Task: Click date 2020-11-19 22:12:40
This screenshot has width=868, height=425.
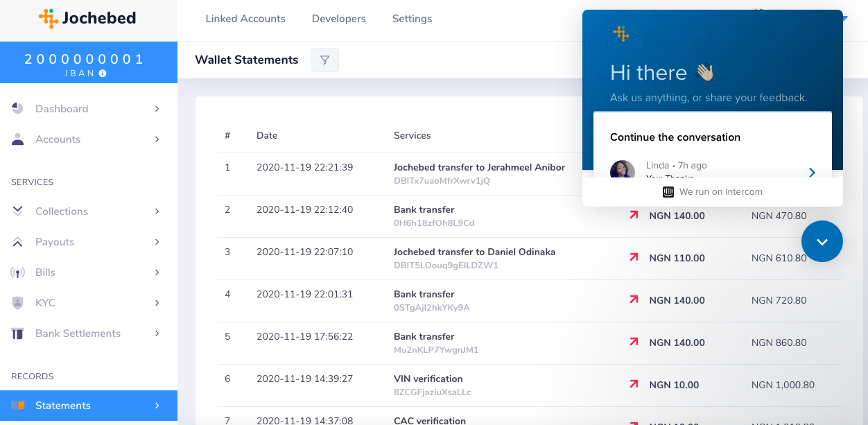Action: [x=304, y=209]
